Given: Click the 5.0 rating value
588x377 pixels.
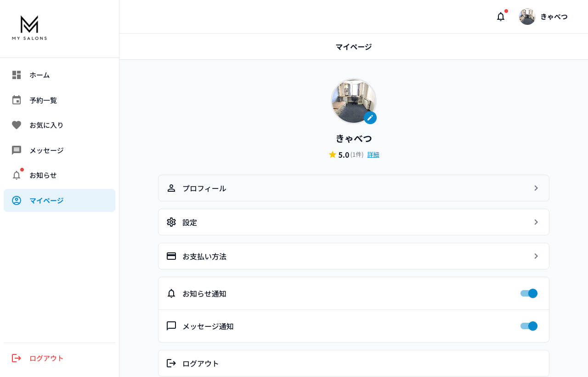Looking at the screenshot, I should click(344, 155).
